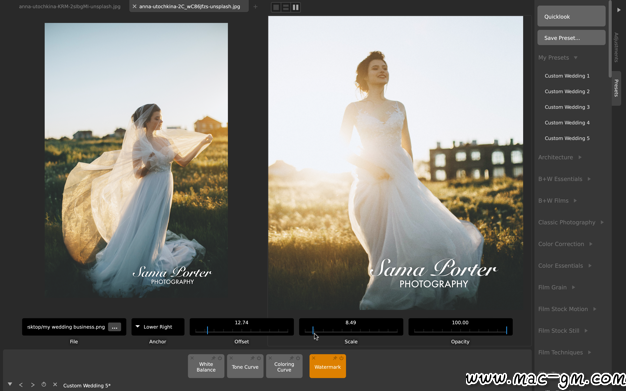Expand the B+W Essentials preset category

[x=565, y=179]
